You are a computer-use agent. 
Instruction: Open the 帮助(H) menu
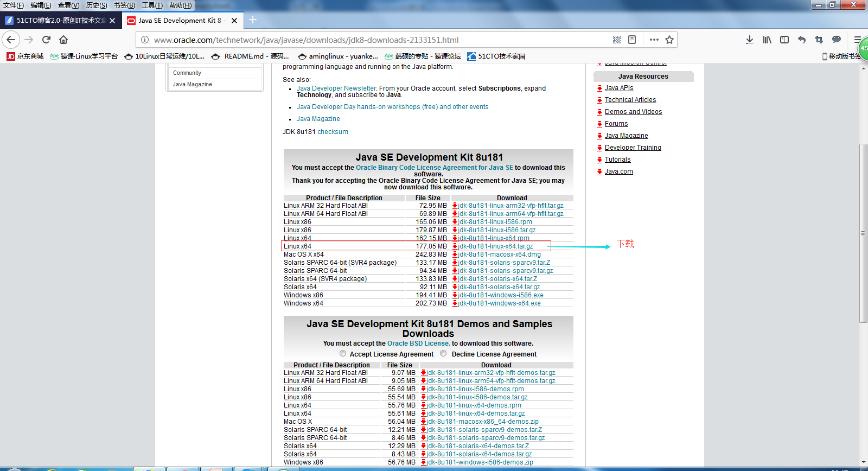point(181,5)
